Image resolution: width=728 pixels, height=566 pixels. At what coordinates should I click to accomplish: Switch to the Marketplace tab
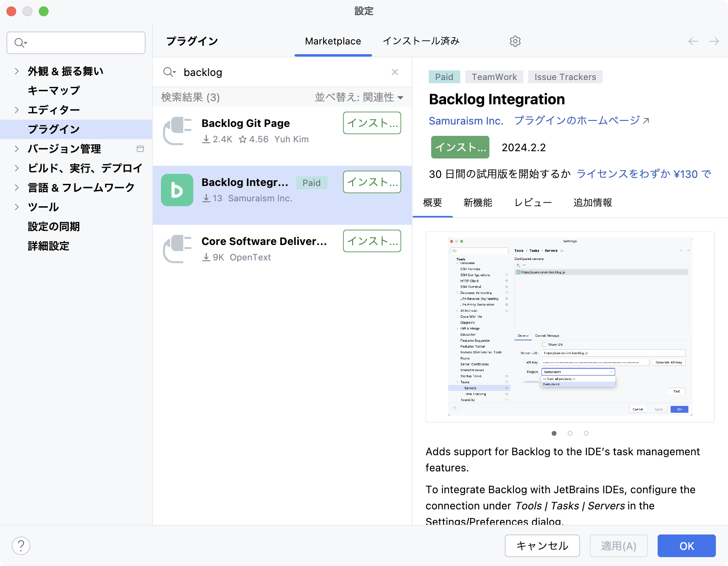coord(333,41)
